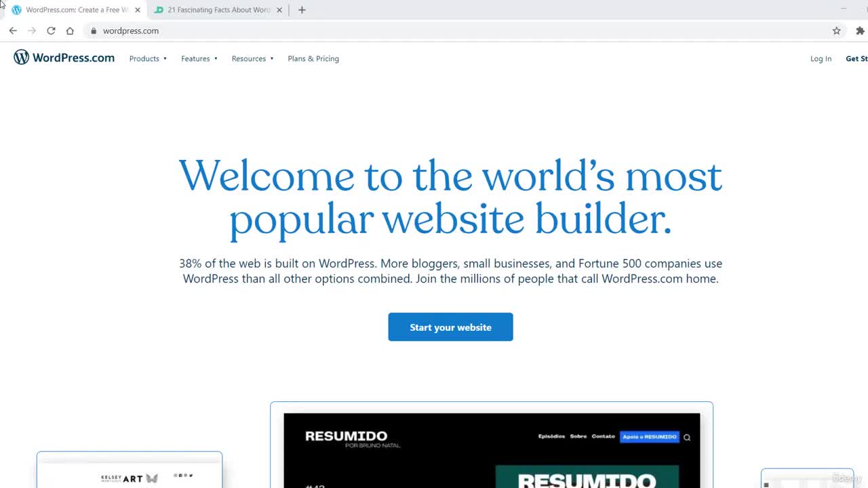Viewport: 868px width, 488px height.
Task: Click the WordPress.com logo
Action: (x=64, y=58)
